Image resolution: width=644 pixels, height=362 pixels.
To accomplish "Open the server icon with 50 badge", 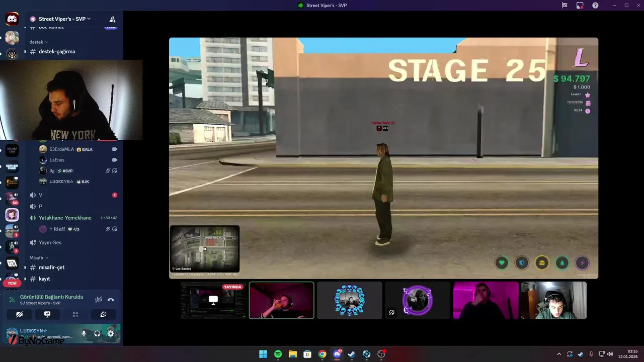I will (12, 199).
